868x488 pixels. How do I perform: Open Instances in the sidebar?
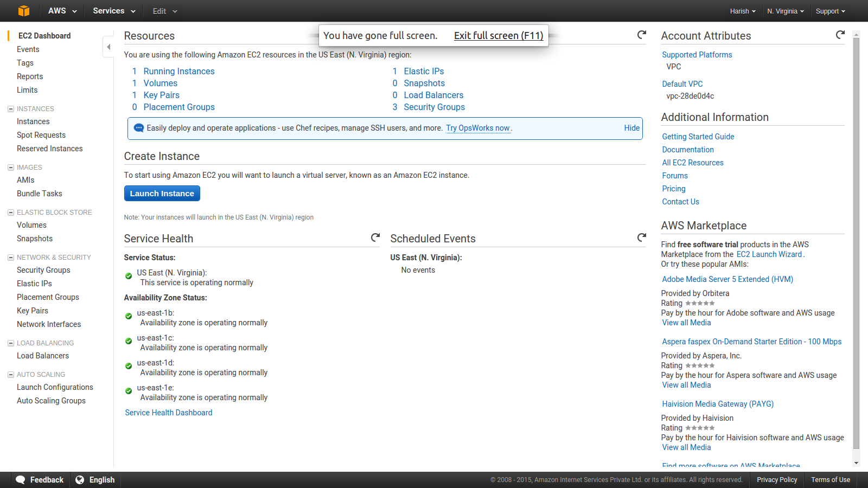pos(33,121)
